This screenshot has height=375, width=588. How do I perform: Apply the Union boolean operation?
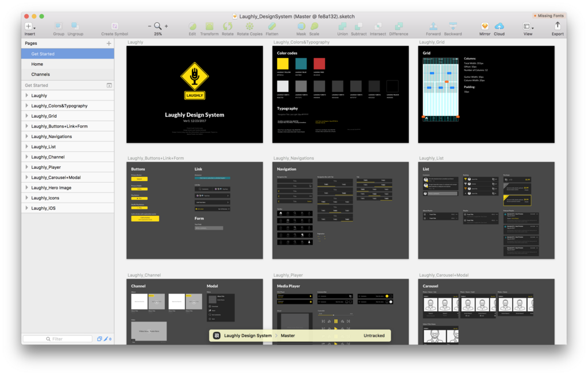(342, 26)
